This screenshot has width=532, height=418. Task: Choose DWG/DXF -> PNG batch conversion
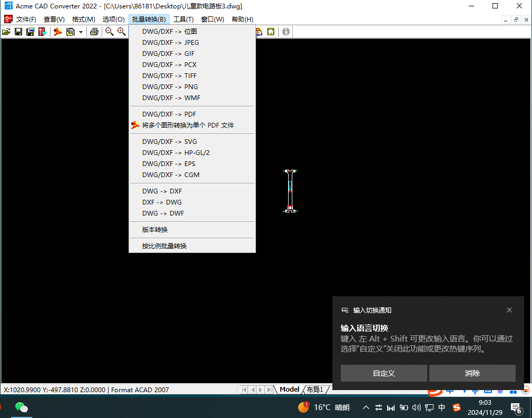tap(192, 86)
